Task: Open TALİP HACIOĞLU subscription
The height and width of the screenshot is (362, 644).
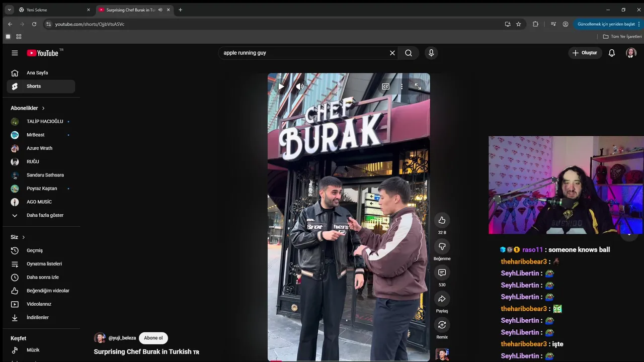Action: pyautogui.click(x=41, y=122)
